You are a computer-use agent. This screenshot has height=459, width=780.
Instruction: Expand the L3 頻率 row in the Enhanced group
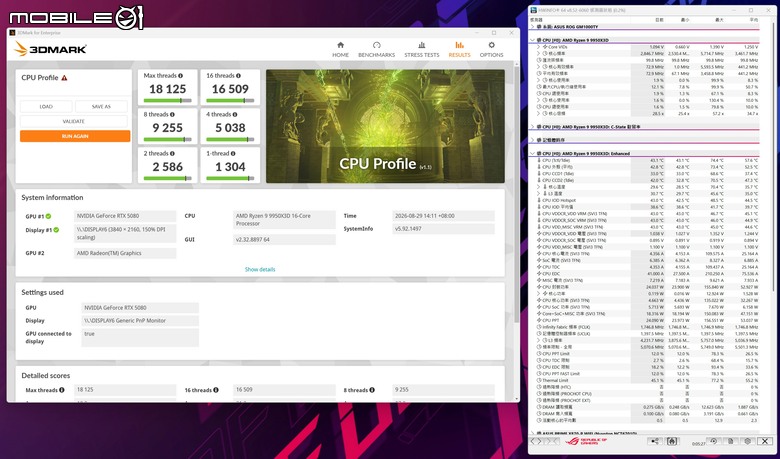(538, 340)
